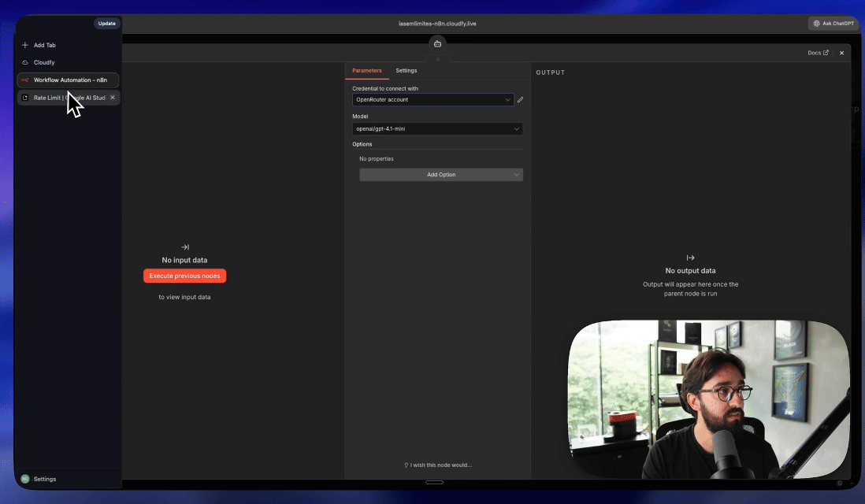The width and height of the screenshot is (865, 504).
Task: Expand the OpenRouter account credential dropdown
Action: coord(433,100)
